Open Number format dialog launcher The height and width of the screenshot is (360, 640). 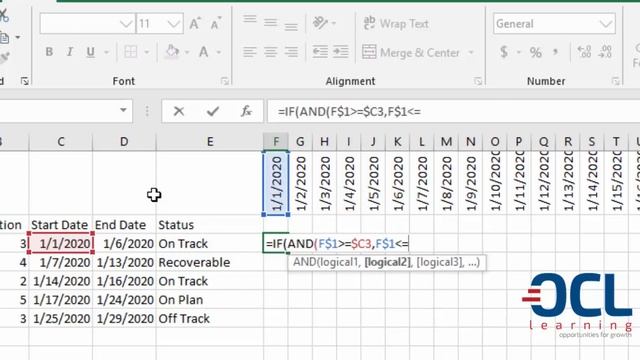616,81
